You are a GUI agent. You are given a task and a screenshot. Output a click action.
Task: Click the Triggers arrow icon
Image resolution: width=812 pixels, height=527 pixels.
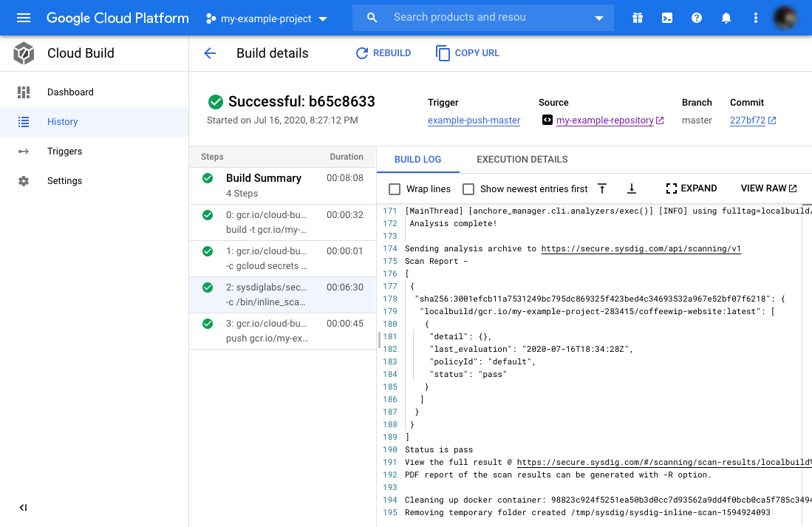pyautogui.click(x=24, y=152)
